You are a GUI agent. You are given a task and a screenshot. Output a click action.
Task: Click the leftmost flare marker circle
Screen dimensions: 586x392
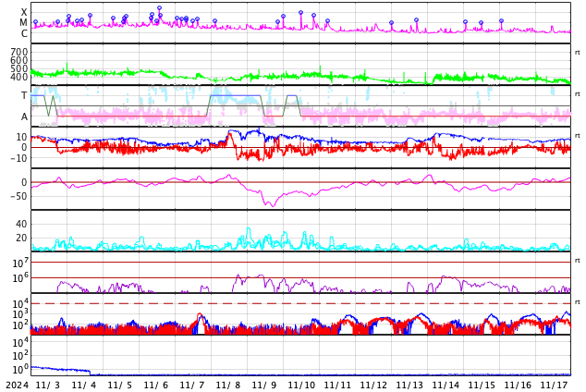coord(35,22)
